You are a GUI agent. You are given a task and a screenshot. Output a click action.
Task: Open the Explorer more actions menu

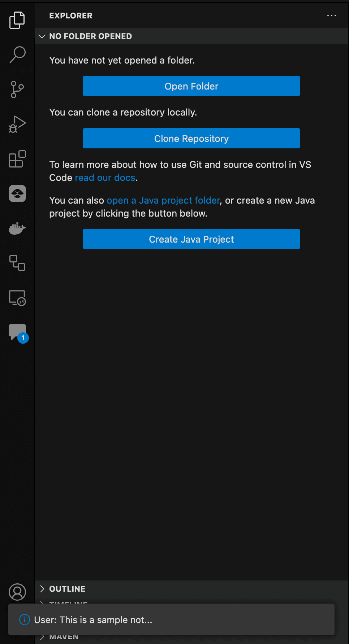click(331, 16)
